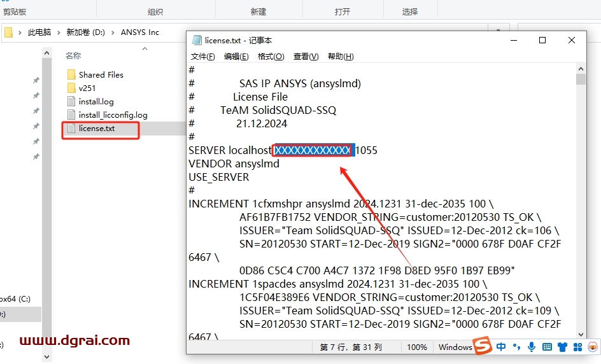Click the 新建 ribbon group label
Viewport: 601px width, 364px height.
click(x=258, y=11)
